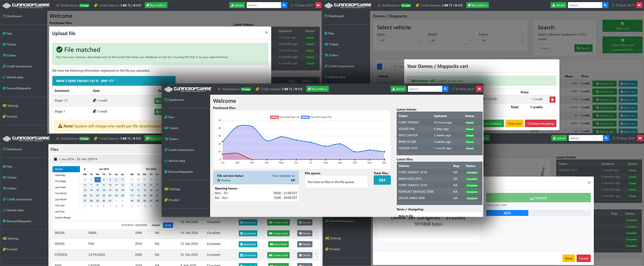Open Tickets in the Damos/Mappacks window sidebar
Screen dimensions: 644x266
[331, 44]
